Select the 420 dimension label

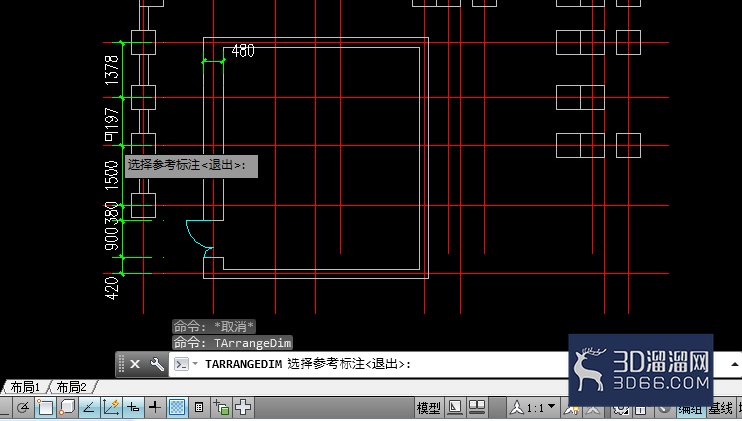coord(111,288)
